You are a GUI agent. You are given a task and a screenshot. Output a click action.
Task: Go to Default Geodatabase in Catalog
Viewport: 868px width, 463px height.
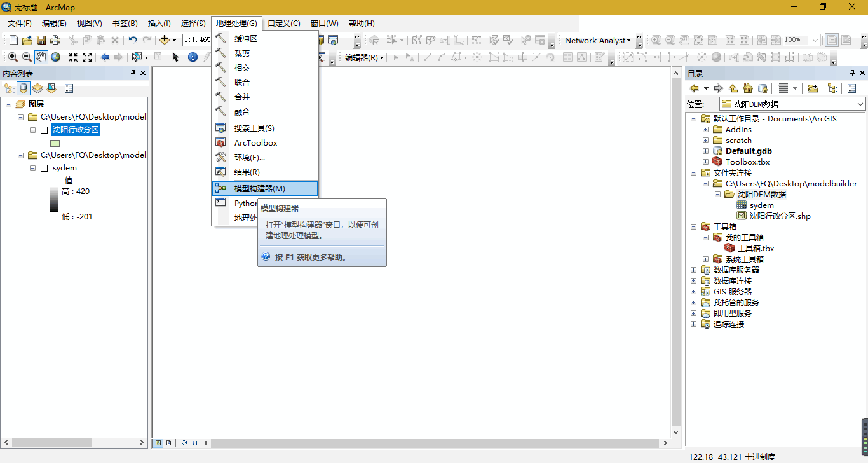tap(763, 88)
